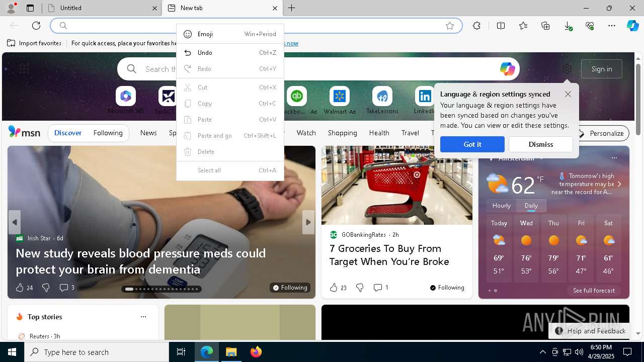Open the TakeLessons shortcut tile
Viewport: 644px width, 362px height.
click(x=382, y=100)
